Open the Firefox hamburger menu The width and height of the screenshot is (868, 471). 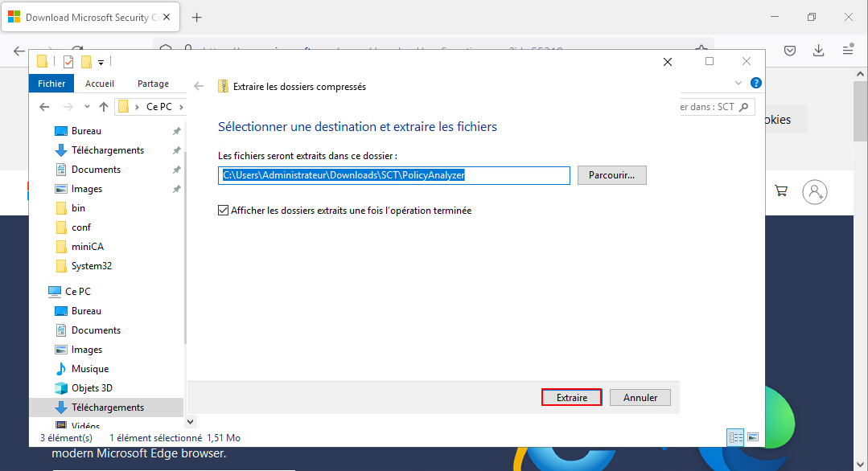(x=848, y=50)
